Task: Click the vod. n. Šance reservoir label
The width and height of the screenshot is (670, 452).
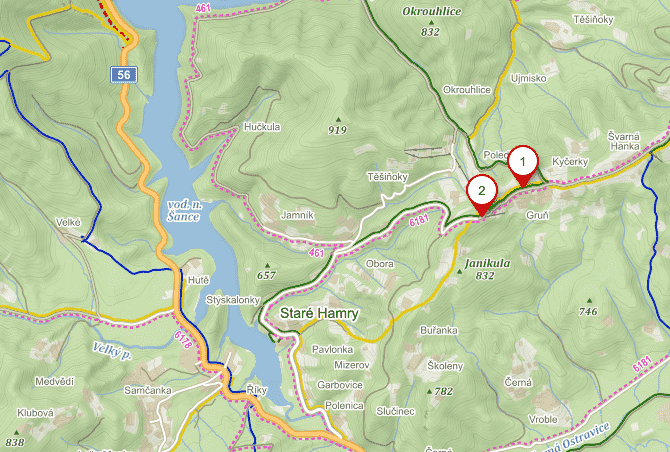Action: [184, 211]
